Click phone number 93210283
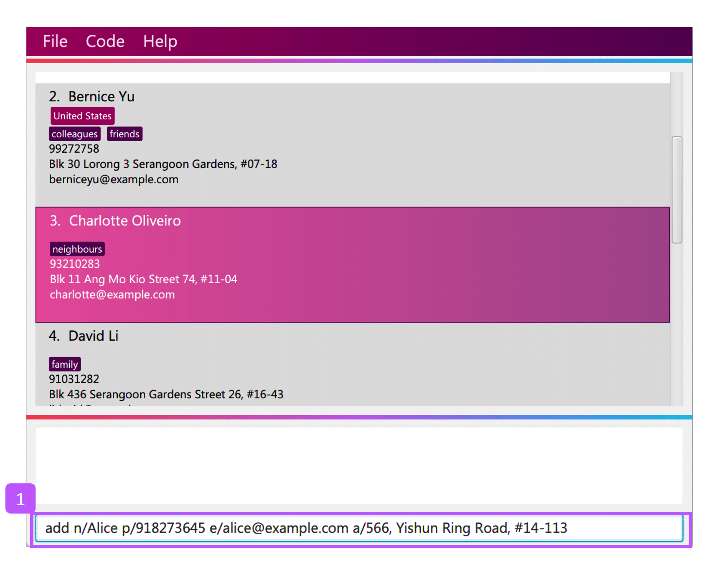The width and height of the screenshot is (728, 574). click(75, 264)
